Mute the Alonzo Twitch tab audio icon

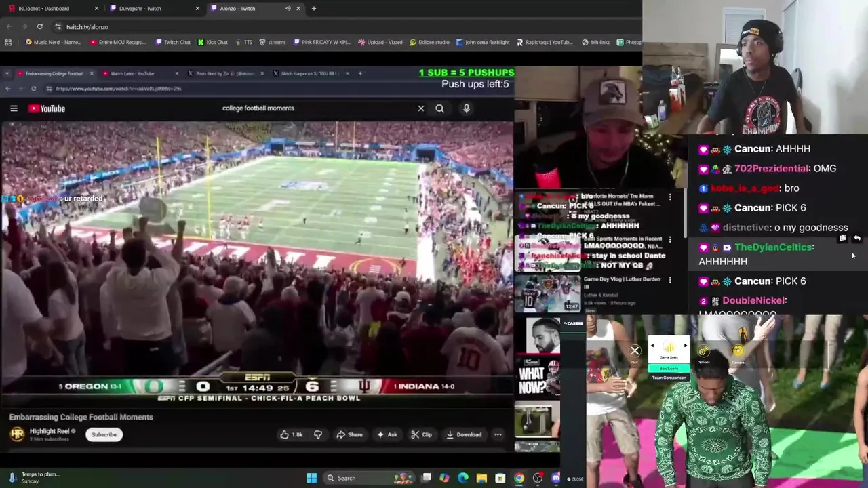point(288,9)
